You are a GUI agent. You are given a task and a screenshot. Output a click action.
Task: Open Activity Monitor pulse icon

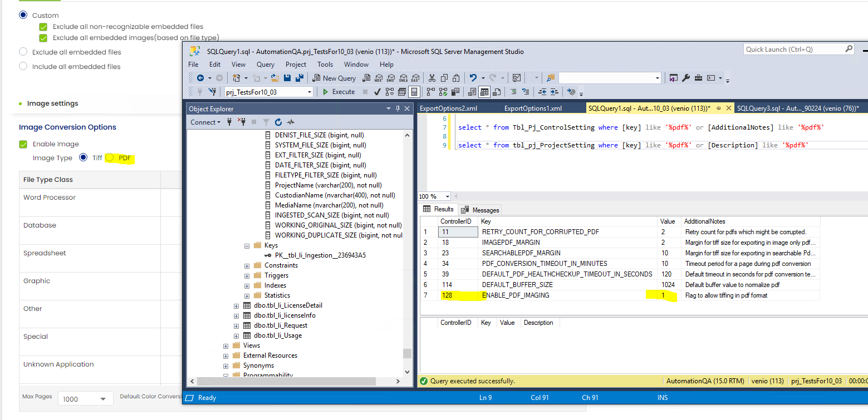pyautogui.click(x=291, y=122)
